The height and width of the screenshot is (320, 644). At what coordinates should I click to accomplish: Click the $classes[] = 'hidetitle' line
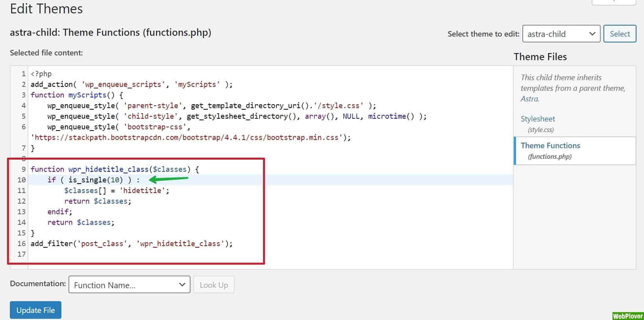[117, 191]
